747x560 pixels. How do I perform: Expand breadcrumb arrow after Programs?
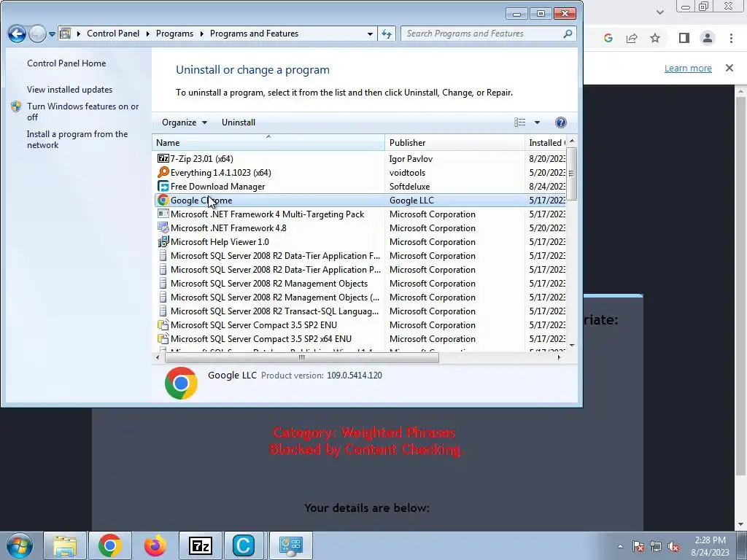click(x=201, y=34)
